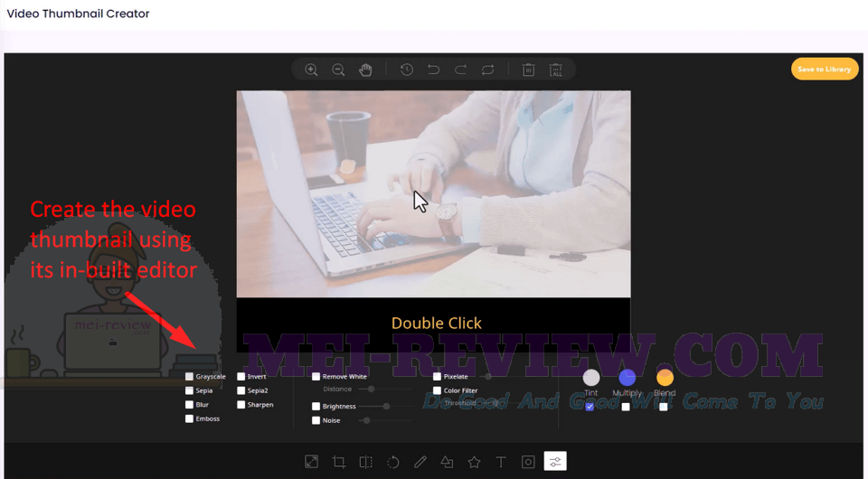Enable the Blur filter checkbox
Viewport: 868px width, 479px height.
coord(189,405)
